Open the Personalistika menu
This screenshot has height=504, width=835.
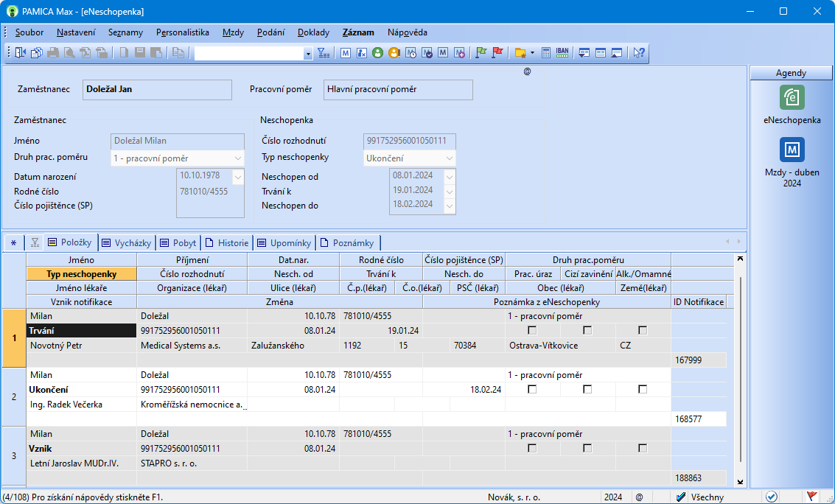tap(183, 32)
